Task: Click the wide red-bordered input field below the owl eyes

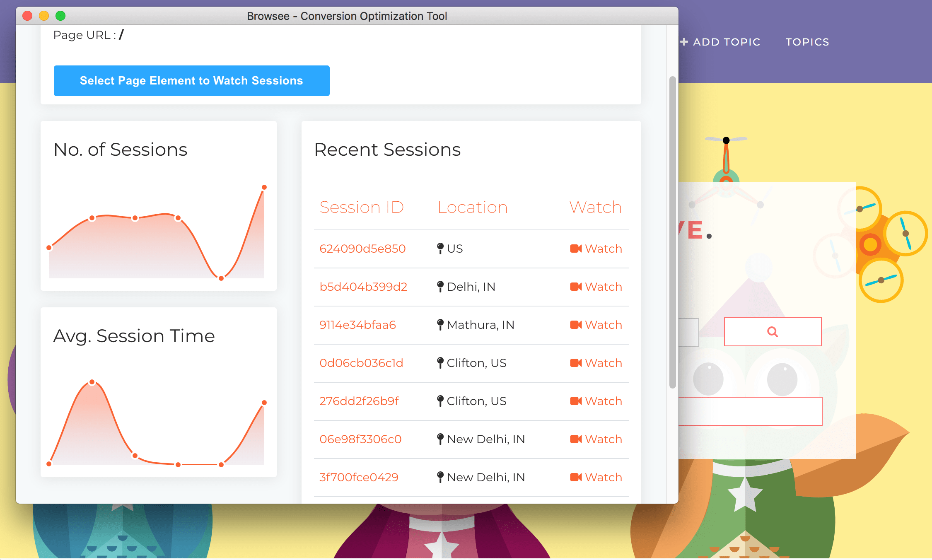Action: tap(750, 411)
